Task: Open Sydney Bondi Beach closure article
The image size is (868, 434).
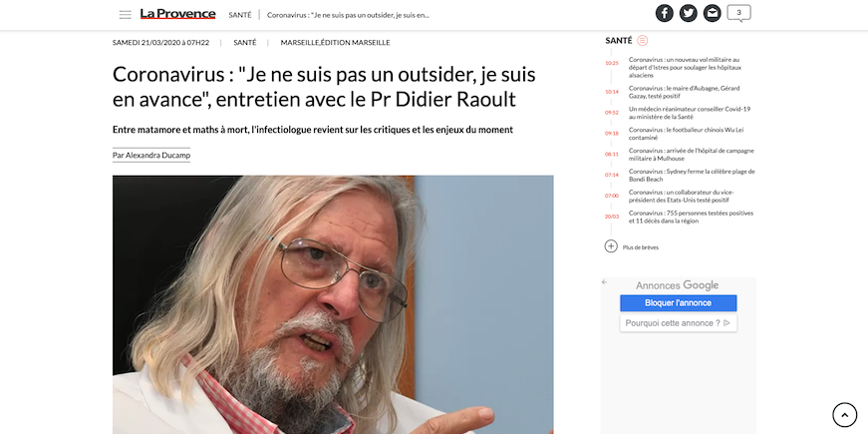Action: point(692,176)
